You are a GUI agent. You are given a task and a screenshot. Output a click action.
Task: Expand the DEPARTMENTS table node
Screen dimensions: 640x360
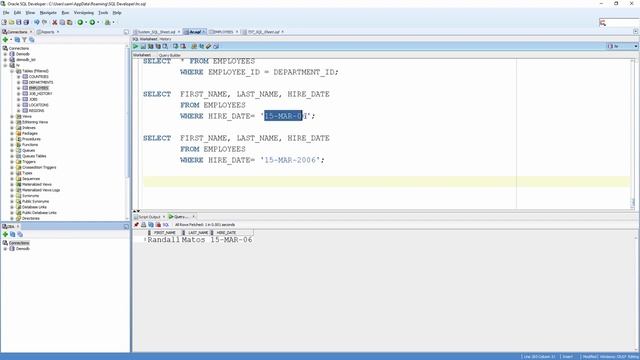pos(18,82)
